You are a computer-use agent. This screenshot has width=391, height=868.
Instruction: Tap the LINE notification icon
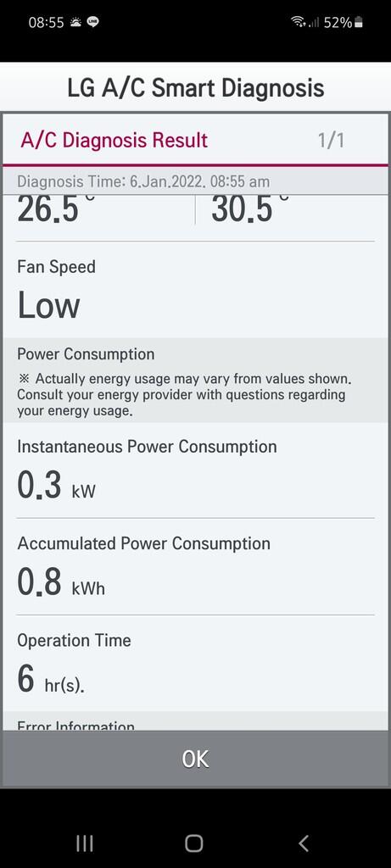tap(93, 22)
